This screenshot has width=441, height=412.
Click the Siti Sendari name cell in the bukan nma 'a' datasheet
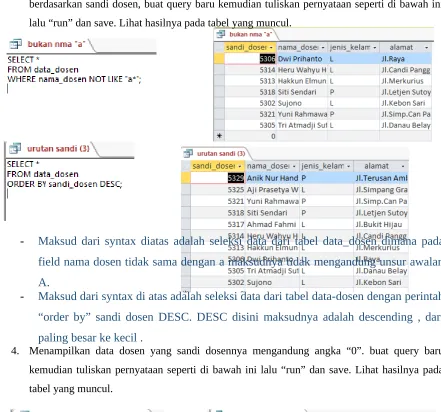coord(302,92)
